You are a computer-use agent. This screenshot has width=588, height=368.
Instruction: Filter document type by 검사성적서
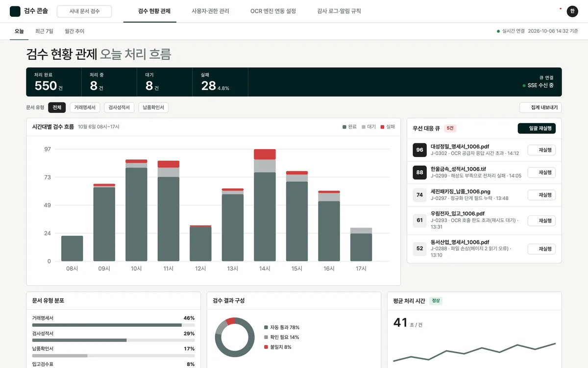[119, 107]
